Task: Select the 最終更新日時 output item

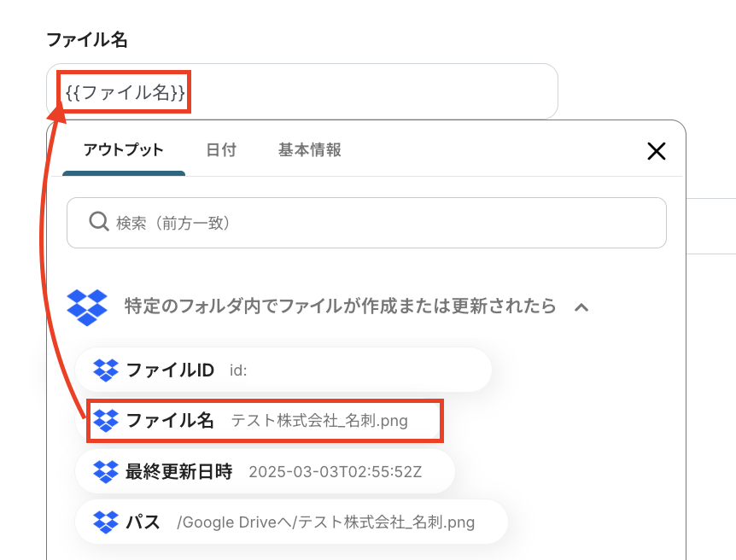Action: tap(266, 471)
